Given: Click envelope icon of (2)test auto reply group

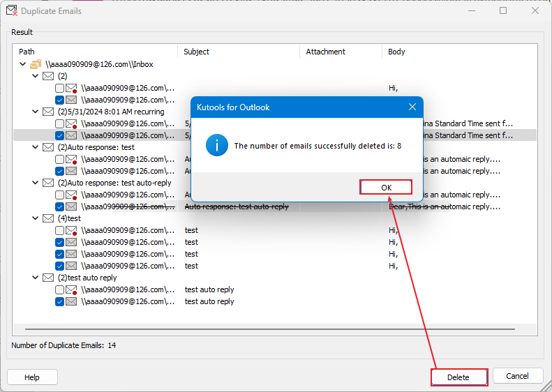Looking at the screenshot, I should [48, 278].
